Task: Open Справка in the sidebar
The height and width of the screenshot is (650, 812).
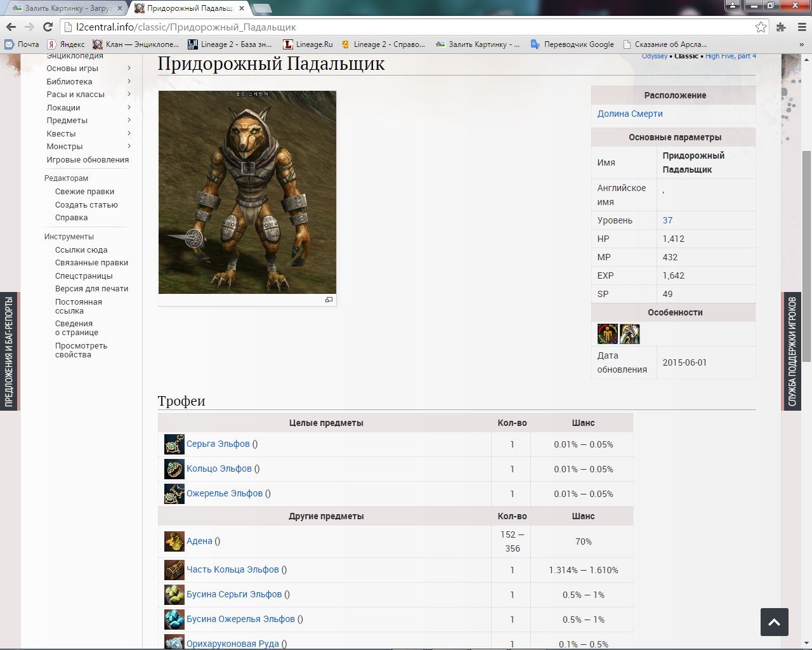Action: (x=71, y=217)
